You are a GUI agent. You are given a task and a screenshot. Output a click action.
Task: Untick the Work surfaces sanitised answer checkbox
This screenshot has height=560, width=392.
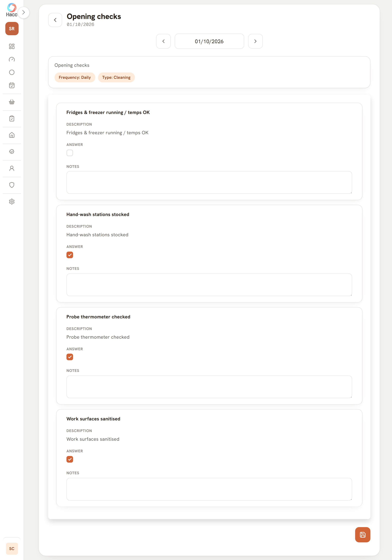tap(70, 459)
